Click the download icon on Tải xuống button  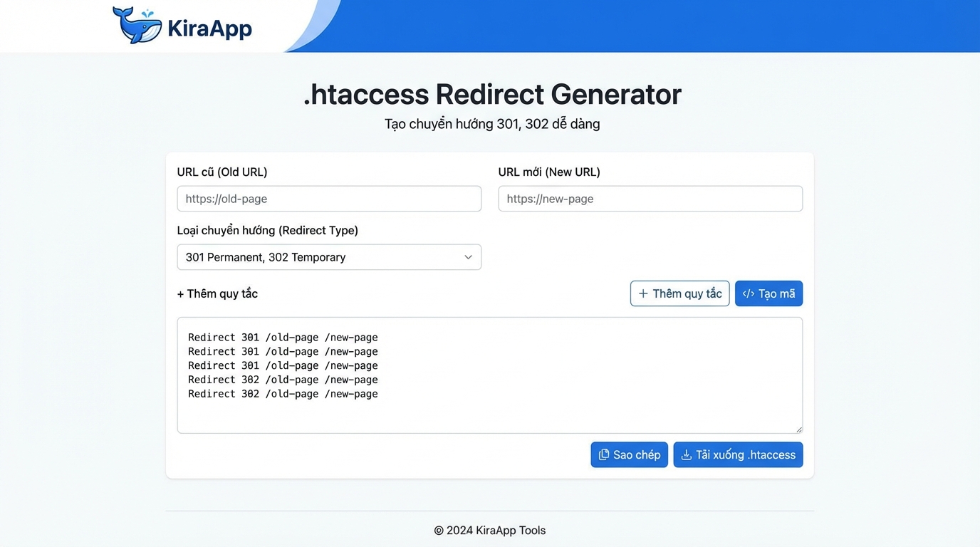point(686,454)
